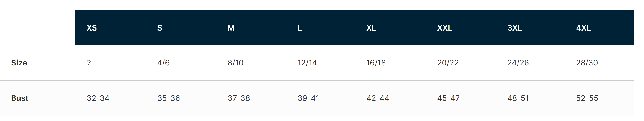
Task: Click the 12/14 size cell
Action: click(307, 63)
